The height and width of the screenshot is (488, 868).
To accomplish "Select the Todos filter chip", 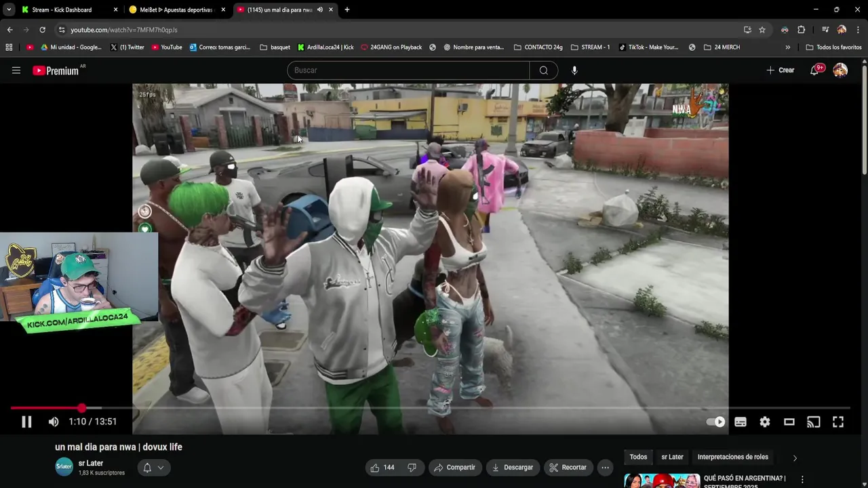I will [638, 457].
